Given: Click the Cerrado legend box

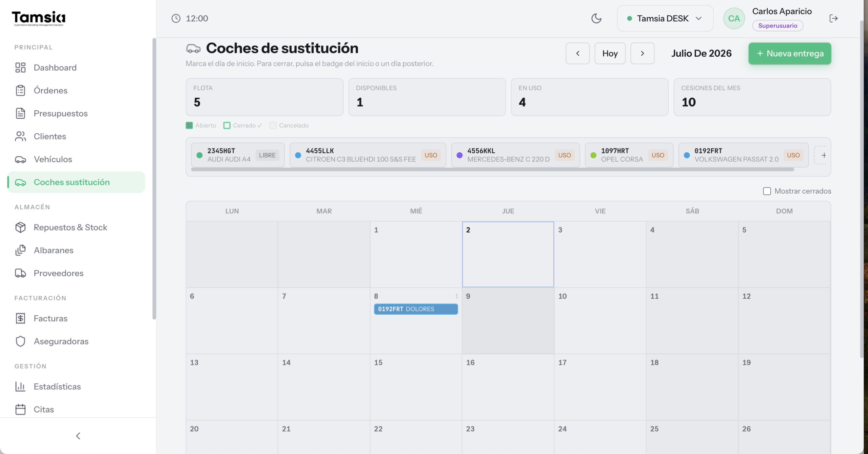Looking at the screenshot, I should click(x=227, y=125).
